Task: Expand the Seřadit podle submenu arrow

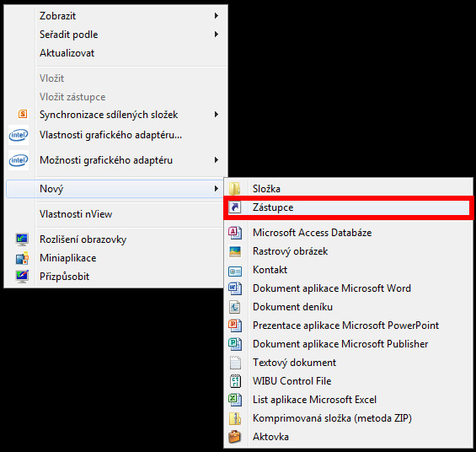Action: click(217, 34)
